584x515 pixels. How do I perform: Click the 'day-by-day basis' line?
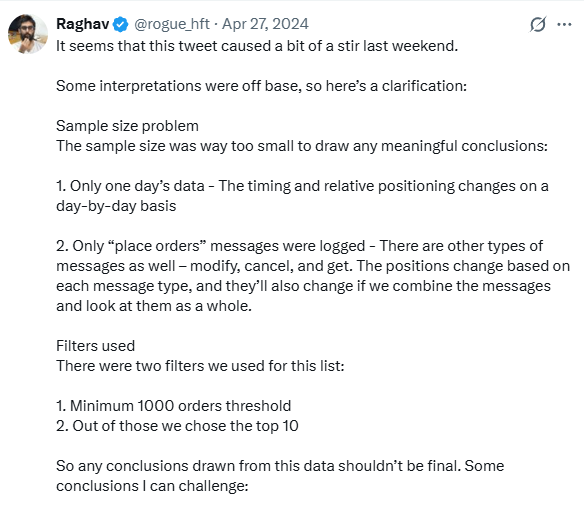[x=116, y=206]
